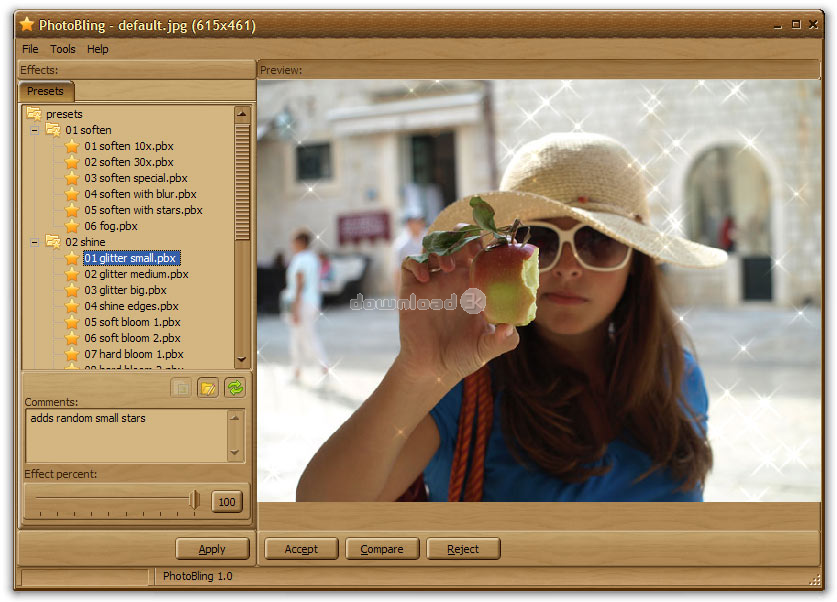Click the Compare button
The width and height of the screenshot is (837, 602).
[x=382, y=549]
